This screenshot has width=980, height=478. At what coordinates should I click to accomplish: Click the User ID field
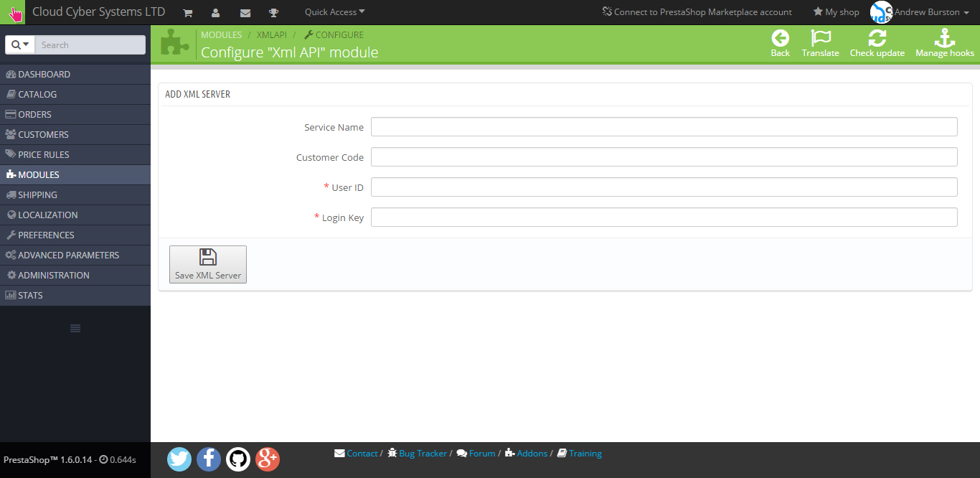(x=664, y=187)
